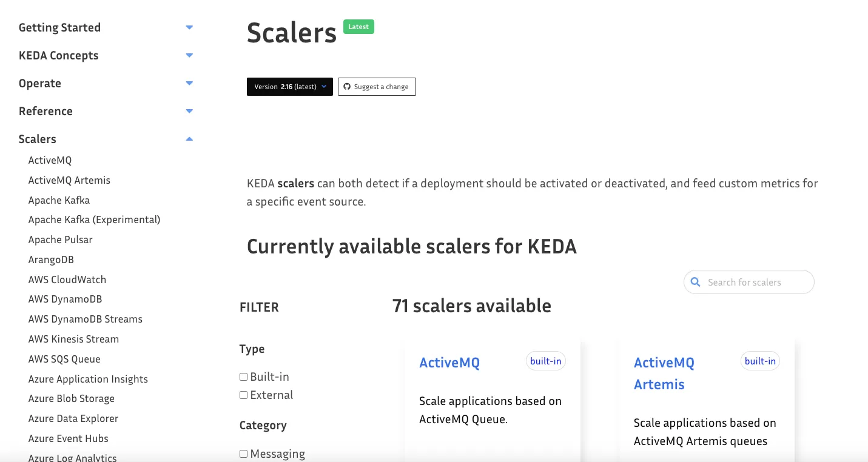Screen dimensions: 868x462
Task: Open ActiveMQ in sidebar list
Action: [50, 160]
